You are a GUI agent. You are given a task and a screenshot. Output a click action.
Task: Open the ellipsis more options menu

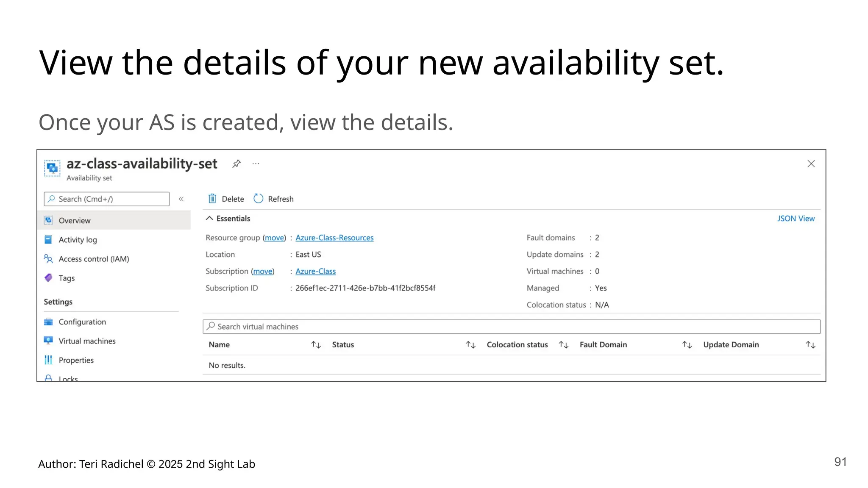point(256,164)
